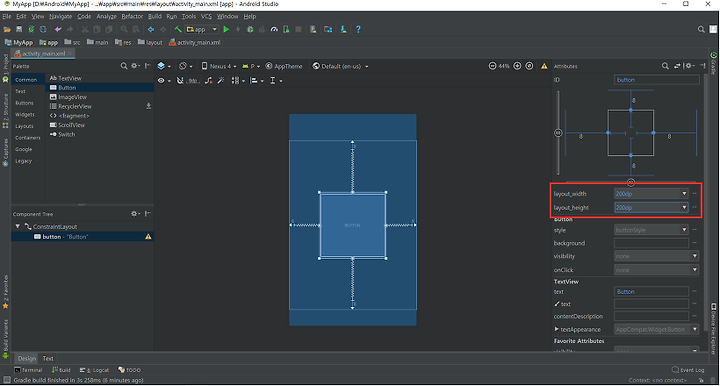The height and width of the screenshot is (386, 720).
Task: Click the Undo arrow icon
Action: point(58,29)
